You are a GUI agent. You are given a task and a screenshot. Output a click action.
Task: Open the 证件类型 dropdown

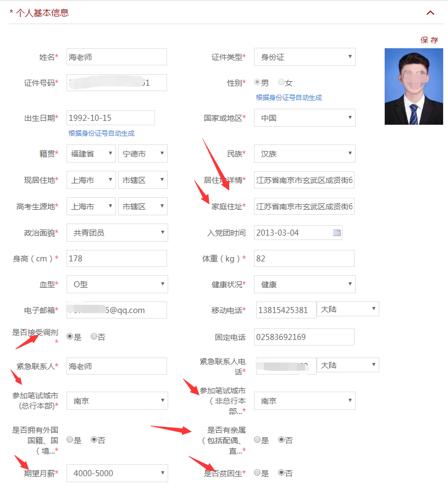[305, 57]
